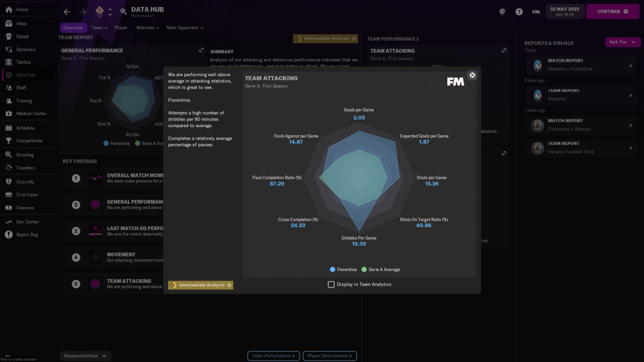Open the search magnifier
This screenshot has width=644, height=362.
click(124, 12)
